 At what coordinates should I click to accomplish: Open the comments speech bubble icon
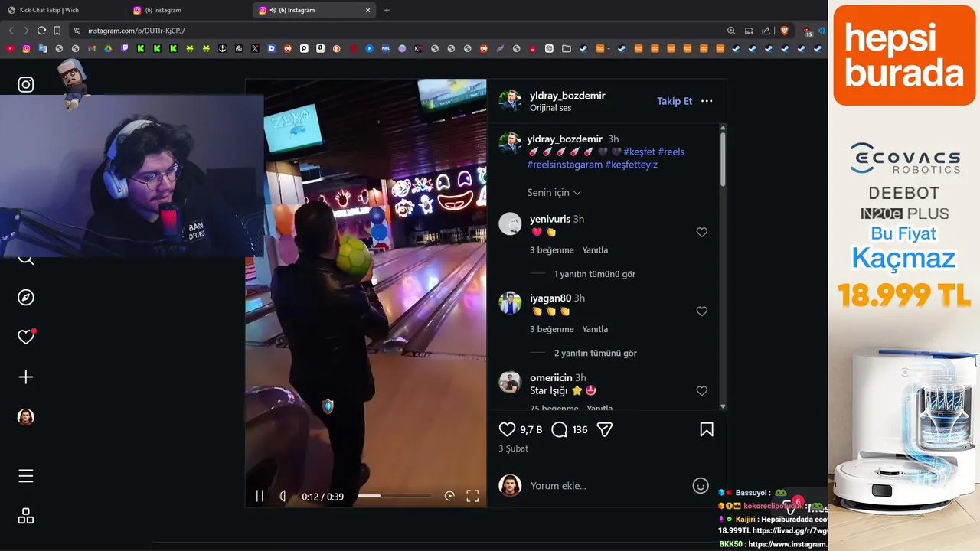point(560,429)
